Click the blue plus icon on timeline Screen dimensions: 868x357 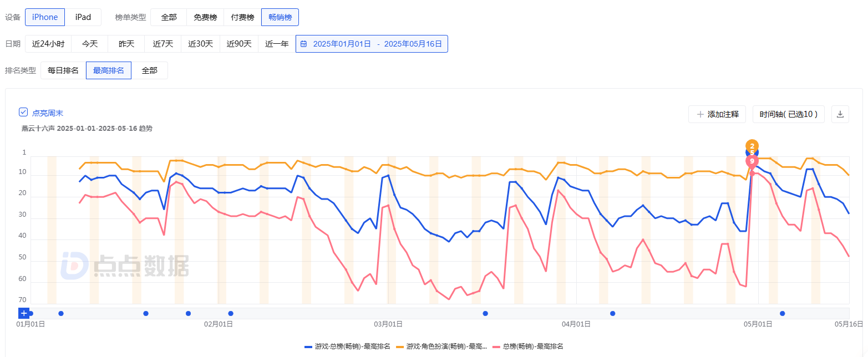pyautogui.click(x=24, y=313)
